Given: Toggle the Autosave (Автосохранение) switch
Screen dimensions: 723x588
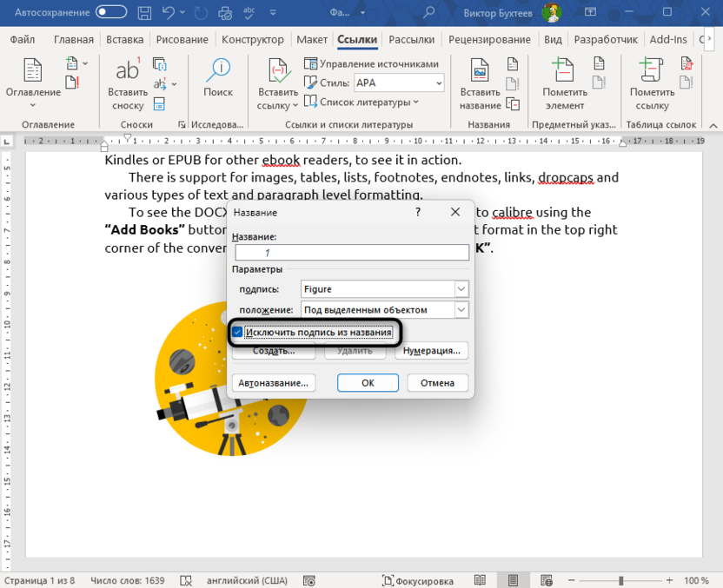Looking at the screenshot, I should tap(110, 12).
